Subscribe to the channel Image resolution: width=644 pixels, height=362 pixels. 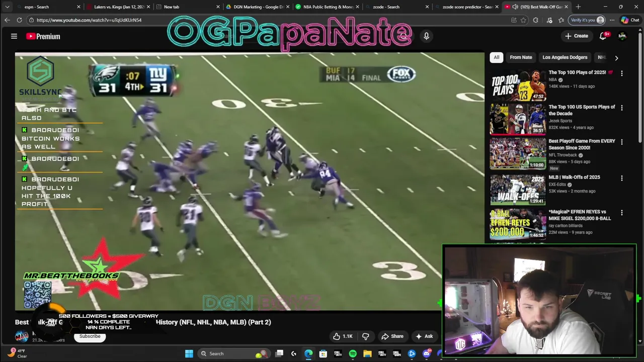[x=90, y=336]
